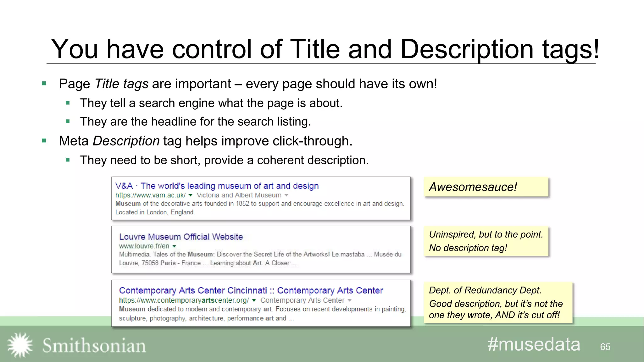
Task: Click the https://www.vam.ac.uk/ URL
Action: tap(150, 195)
